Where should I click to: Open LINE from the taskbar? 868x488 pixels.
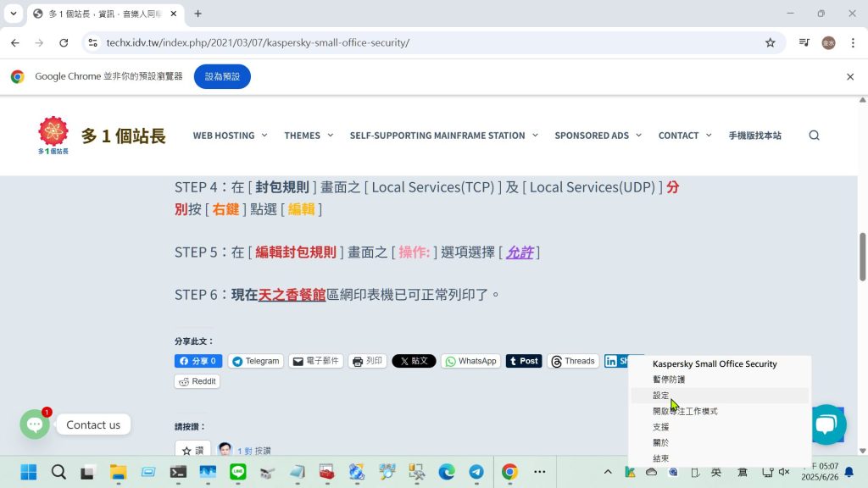coord(238,472)
